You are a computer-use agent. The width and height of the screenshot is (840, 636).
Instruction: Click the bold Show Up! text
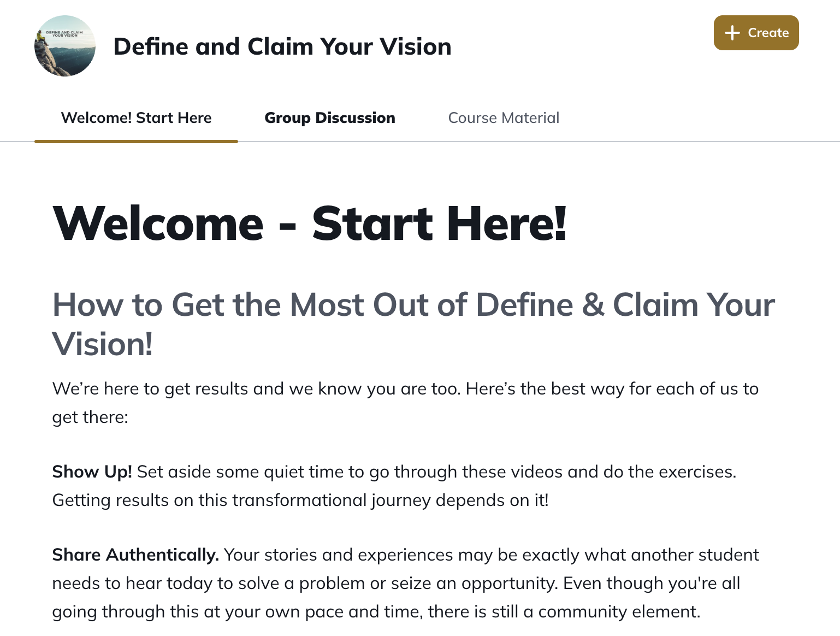point(92,472)
